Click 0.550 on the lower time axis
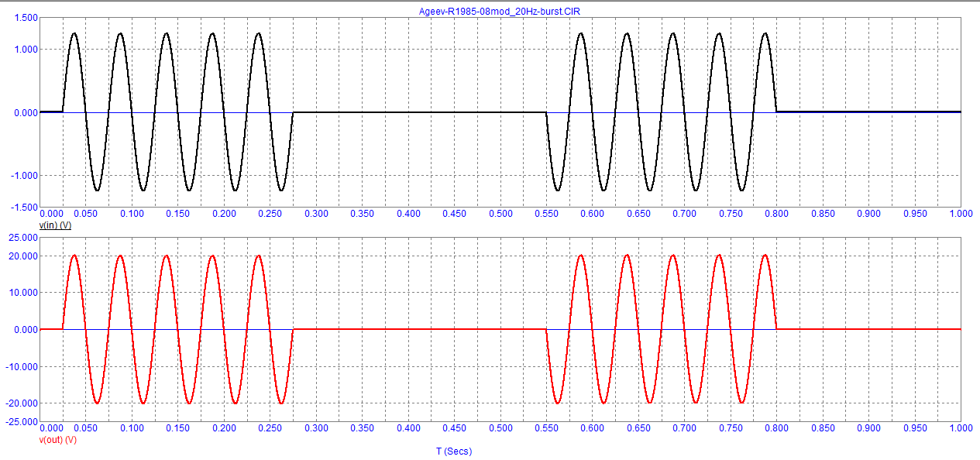This screenshot has width=980, height=460. click(546, 427)
